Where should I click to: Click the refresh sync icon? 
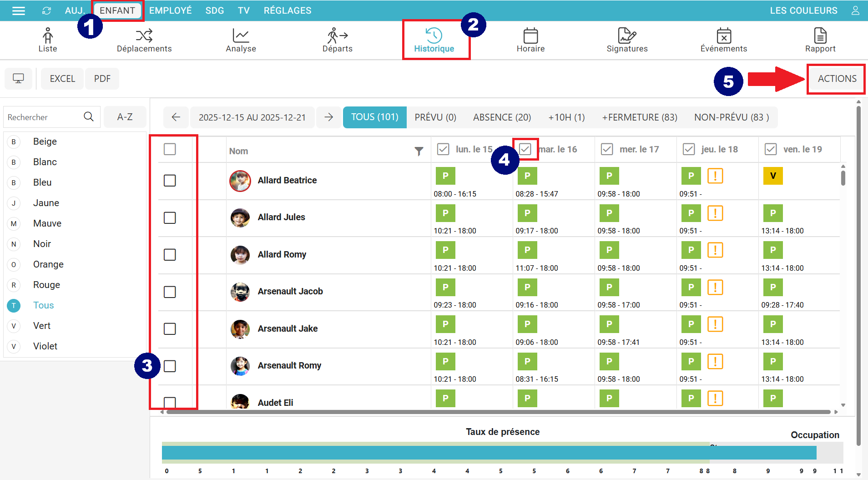(x=46, y=10)
